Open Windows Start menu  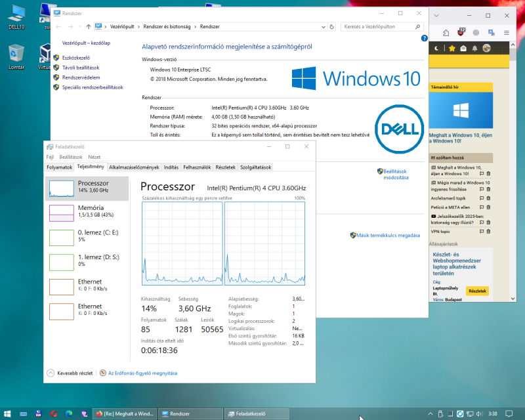pos(7,414)
